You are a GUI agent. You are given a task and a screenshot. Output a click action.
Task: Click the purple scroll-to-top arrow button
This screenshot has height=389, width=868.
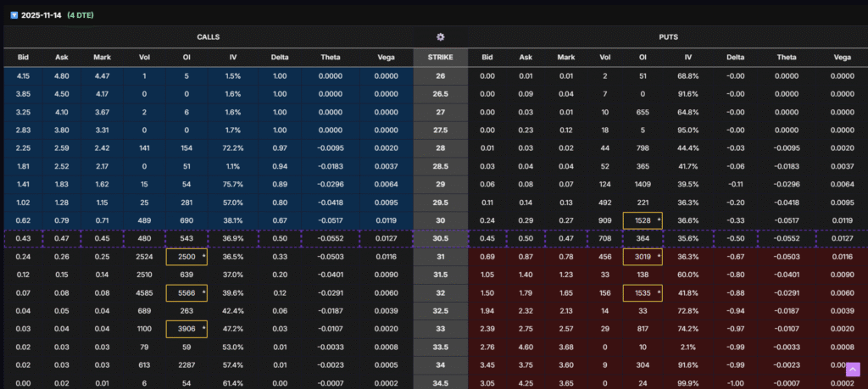[853, 369]
